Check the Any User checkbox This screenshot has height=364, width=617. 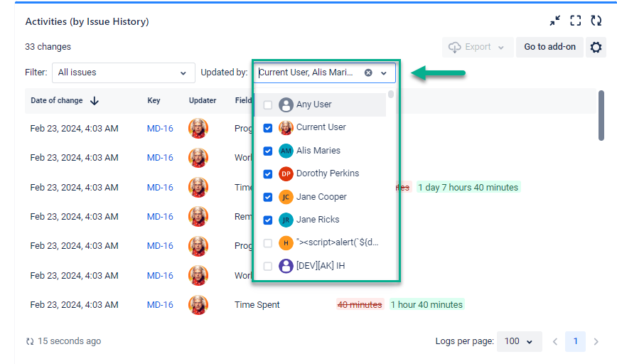(x=268, y=105)
